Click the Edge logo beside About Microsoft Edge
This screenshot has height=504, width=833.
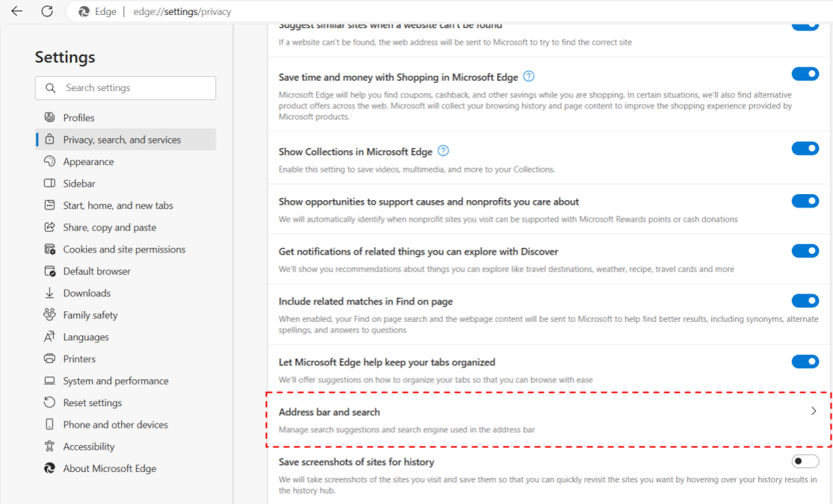coord(49,468)
